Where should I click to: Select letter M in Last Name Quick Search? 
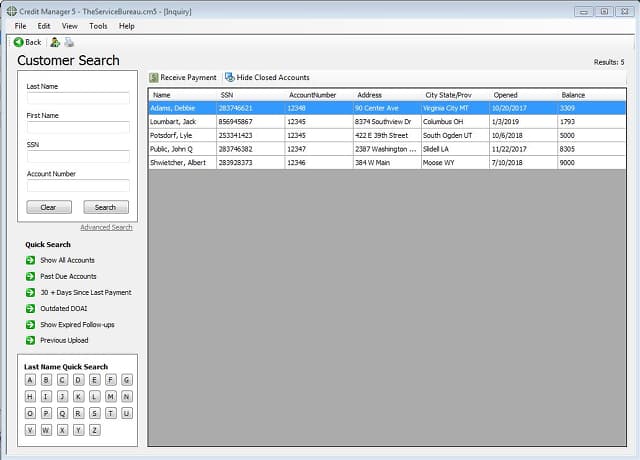[111, 397]
